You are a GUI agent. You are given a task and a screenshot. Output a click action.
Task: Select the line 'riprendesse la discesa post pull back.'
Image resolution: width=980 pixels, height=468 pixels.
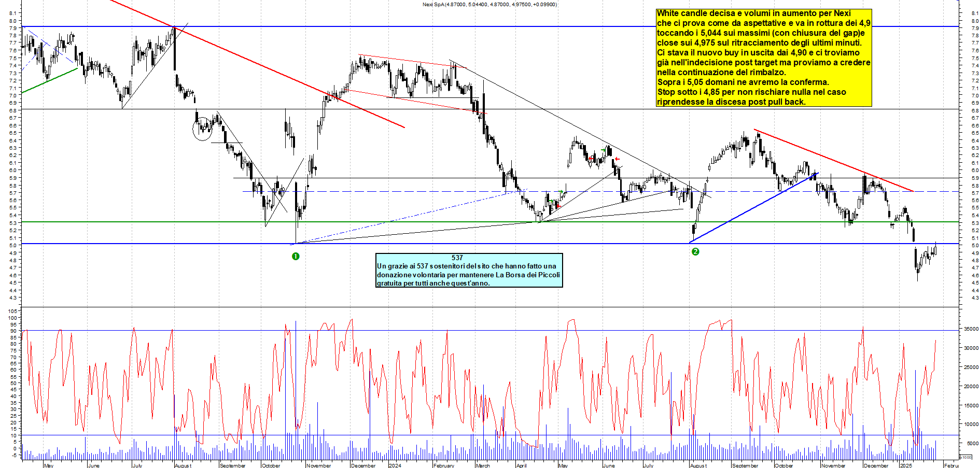[x=731, y=102]
